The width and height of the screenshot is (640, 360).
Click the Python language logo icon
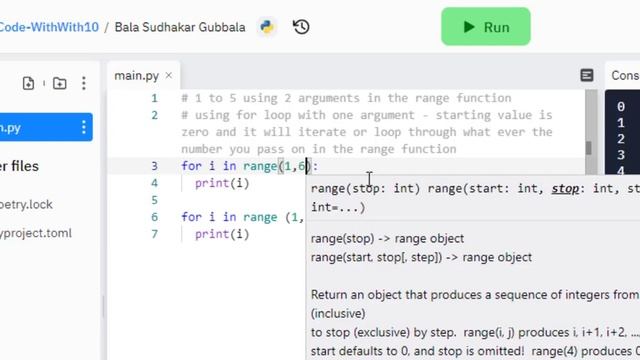coord(267,27)
